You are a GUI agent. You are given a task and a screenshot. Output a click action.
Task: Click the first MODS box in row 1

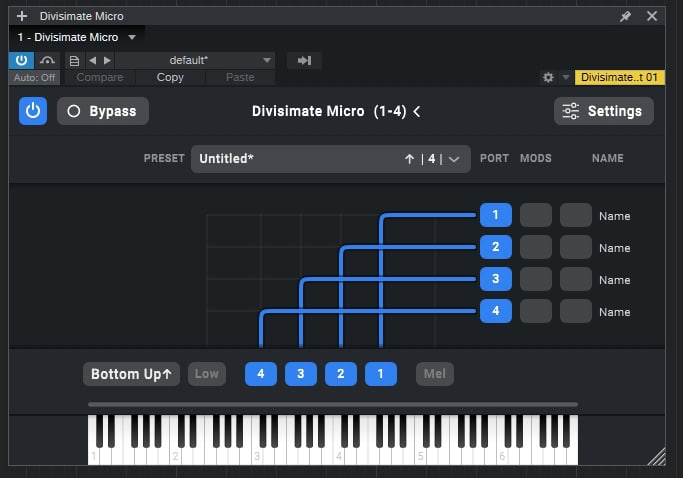tap(536, 215)
